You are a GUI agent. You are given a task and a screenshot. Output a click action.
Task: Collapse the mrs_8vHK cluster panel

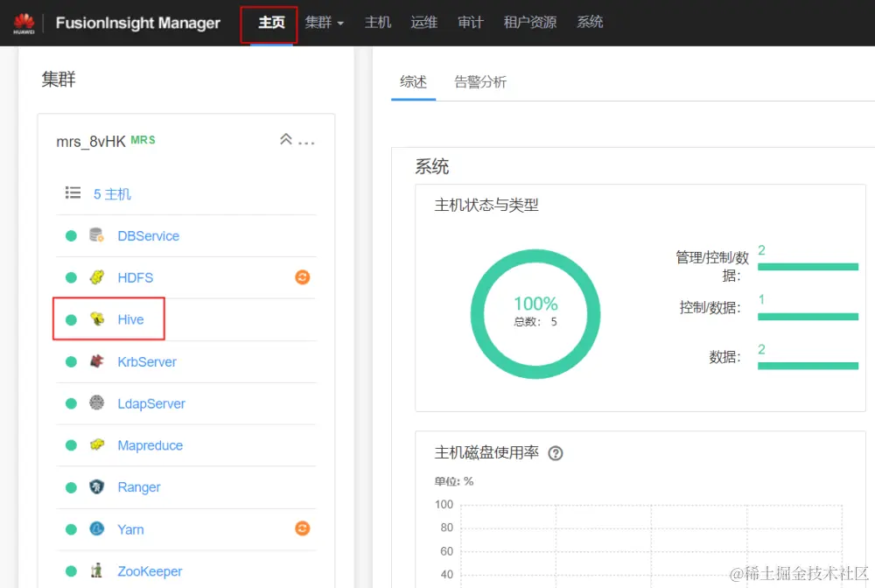pyautogui.click(x=286, y=139)
